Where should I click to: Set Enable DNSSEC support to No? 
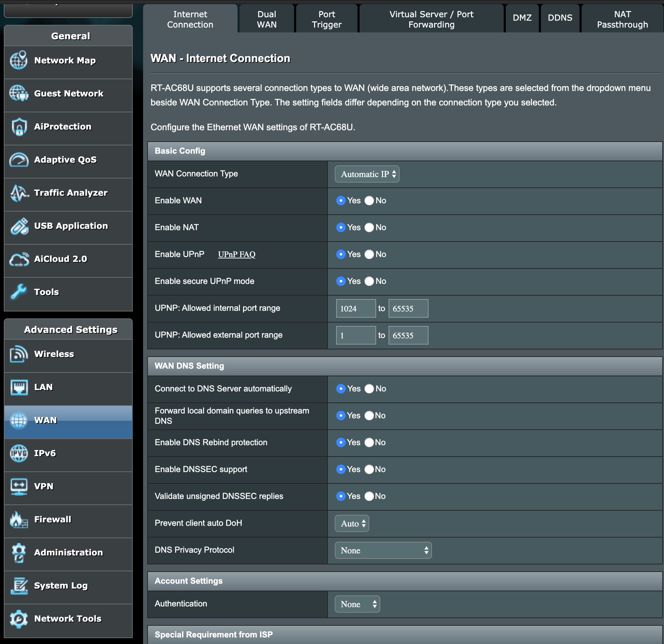(x=369, y=469)
